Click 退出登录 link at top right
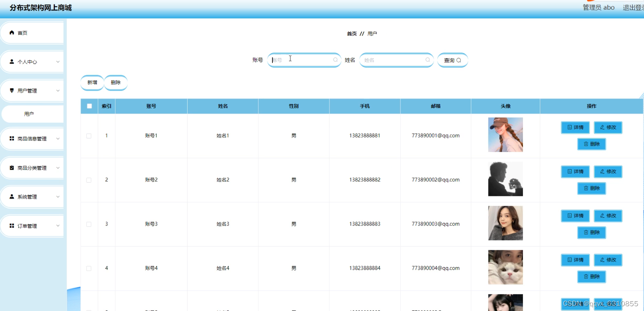Image resolution: width=644 pixels, height=311 pixels. point(633,7)
